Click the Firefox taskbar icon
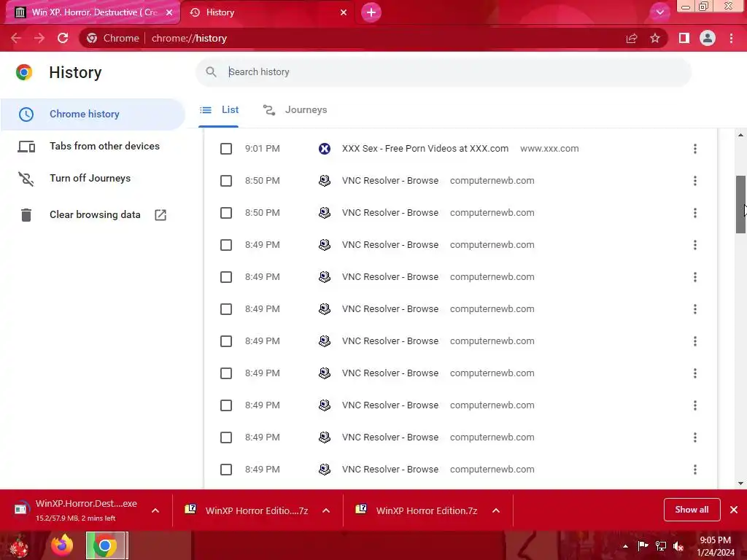Viewport: 747px width, 560px height. click(62, 545)
